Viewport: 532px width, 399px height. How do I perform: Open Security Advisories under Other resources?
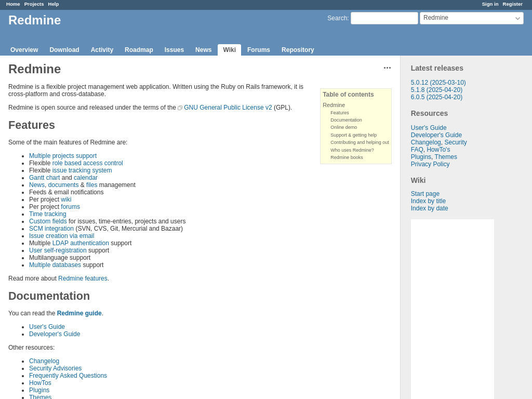click(x=55, y=368)
